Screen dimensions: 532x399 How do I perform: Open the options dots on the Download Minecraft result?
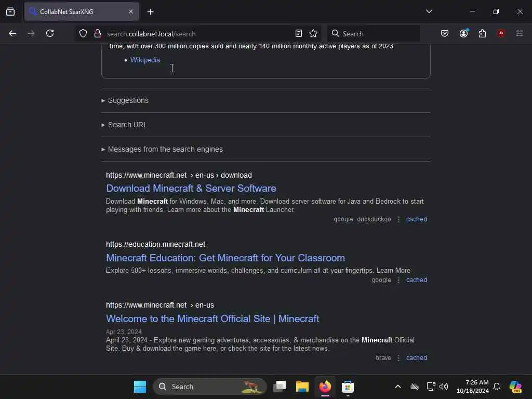click(x=398, y=219)
